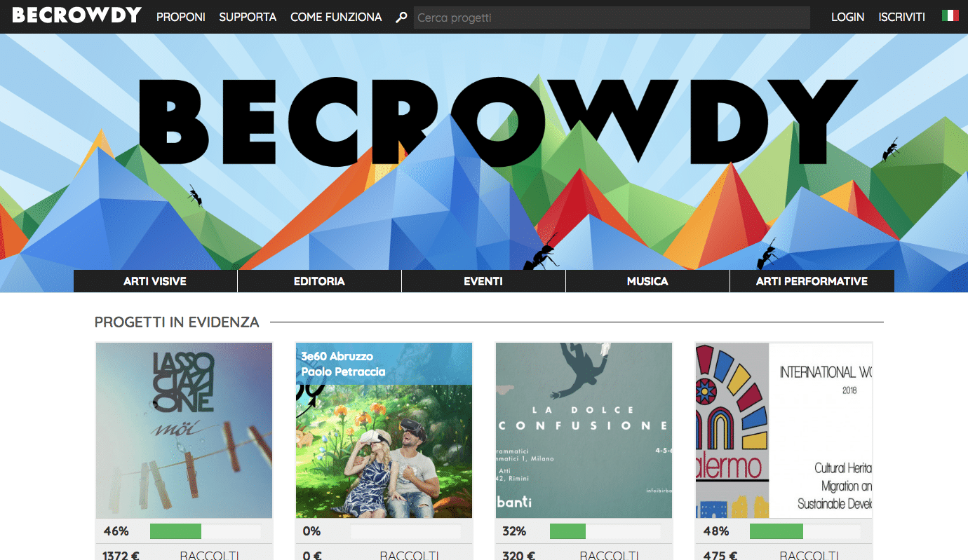Open the Lassociazione möl project thumbnail
The height and width of the screenshot is (560, 968).
(184, 430)
